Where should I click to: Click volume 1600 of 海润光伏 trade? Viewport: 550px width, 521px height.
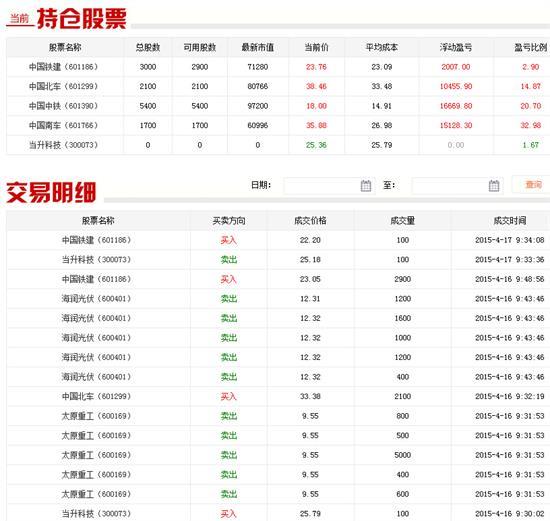(x=402, y=318)
